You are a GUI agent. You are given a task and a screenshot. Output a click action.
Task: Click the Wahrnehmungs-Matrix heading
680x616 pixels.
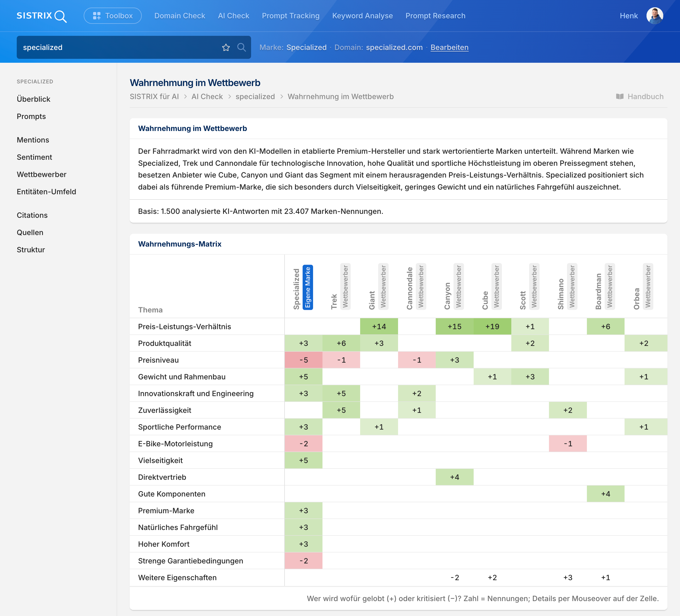(179, 244)
